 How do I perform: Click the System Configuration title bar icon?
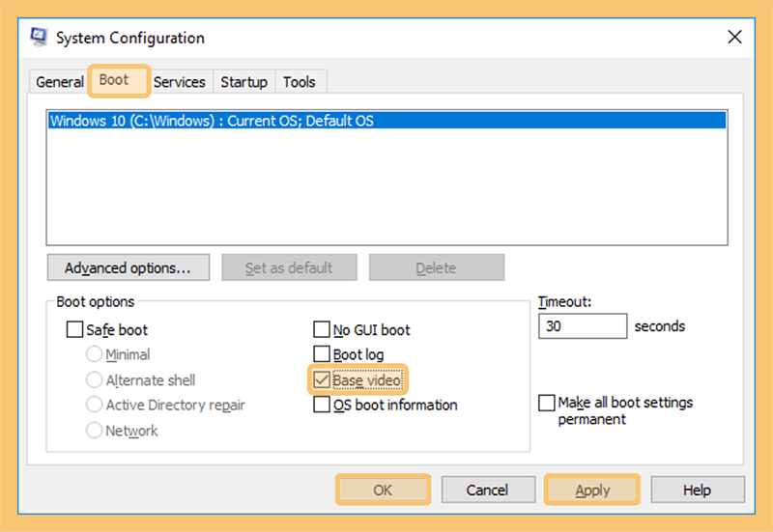(39, 37)
